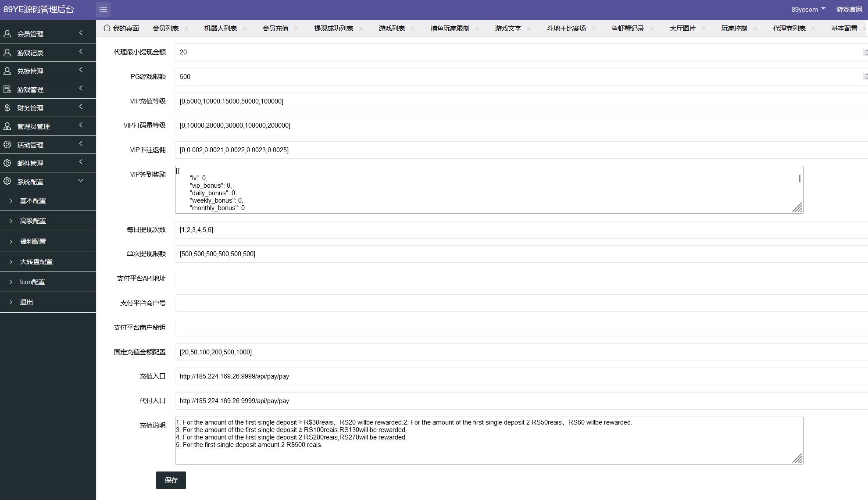Focus the 充值入口 URL field
The image size is (868, 500).
pos(521,376)
